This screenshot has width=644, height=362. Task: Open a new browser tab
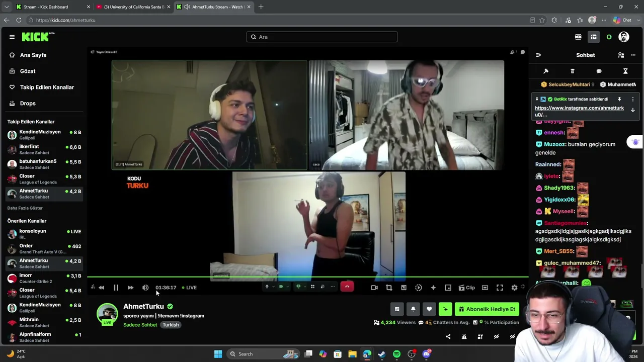tap(261, 7)
